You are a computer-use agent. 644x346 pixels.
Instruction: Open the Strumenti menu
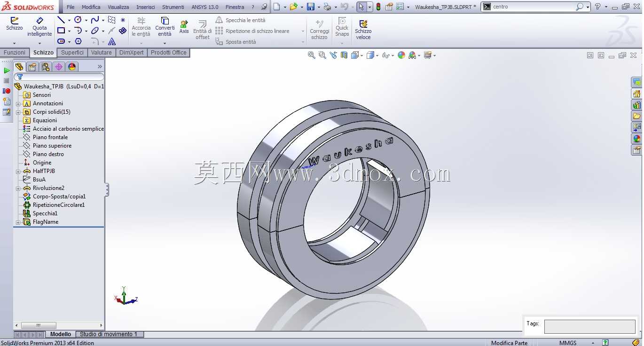(x=173, y=7)
